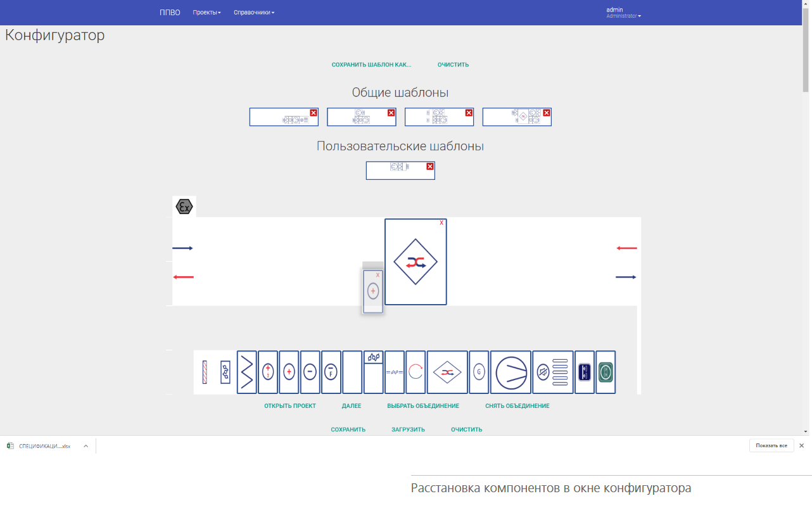This screenshot has width=812, height=515.
Task: Delete the user template
Action: (430, 167)
